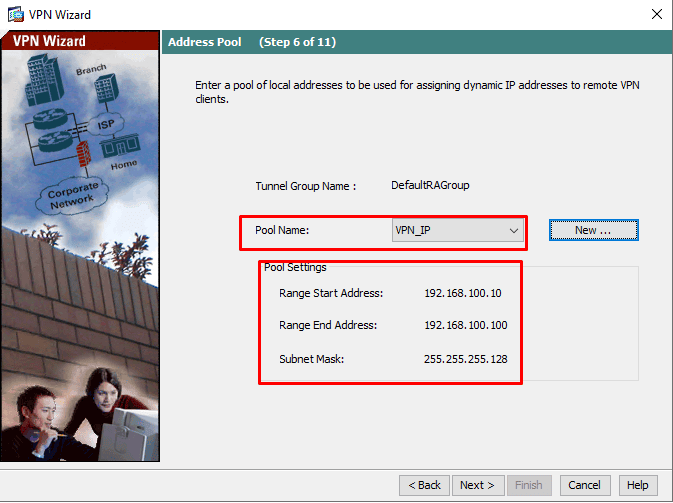Open the Pool Name dropdown showing VPN_IP
This screenshot has height=503, width=673.
point(458,230)
